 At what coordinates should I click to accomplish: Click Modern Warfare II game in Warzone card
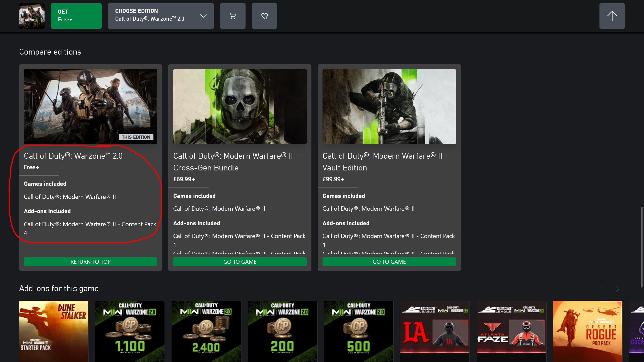(x=70, y=197)
